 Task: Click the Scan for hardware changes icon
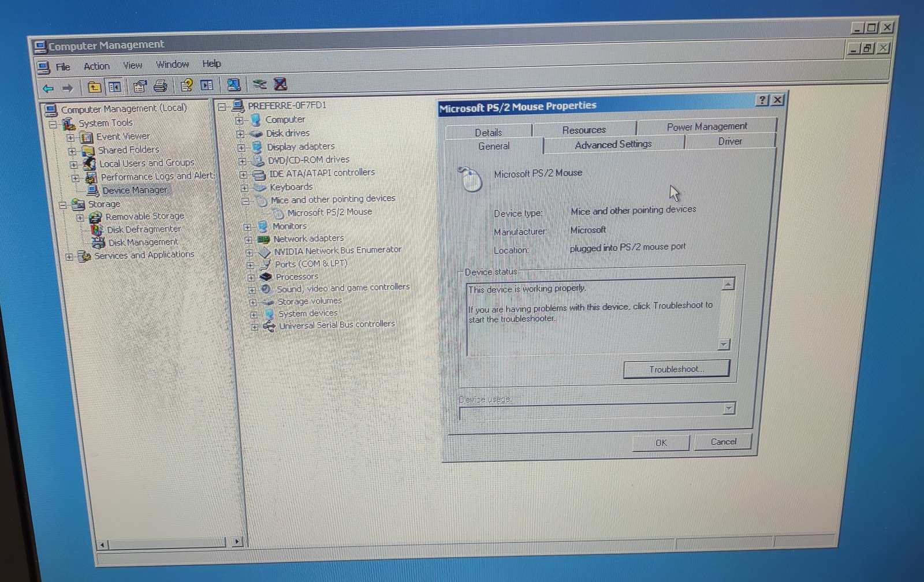tap(233, 85)
